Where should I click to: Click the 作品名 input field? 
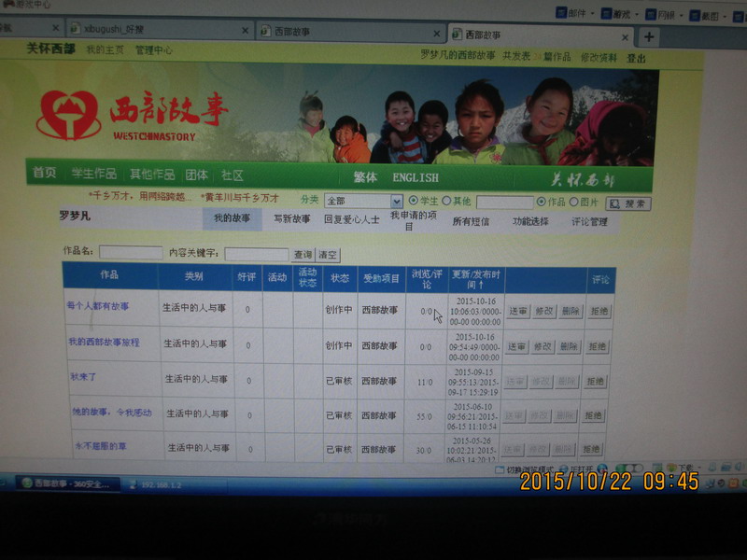131,252
